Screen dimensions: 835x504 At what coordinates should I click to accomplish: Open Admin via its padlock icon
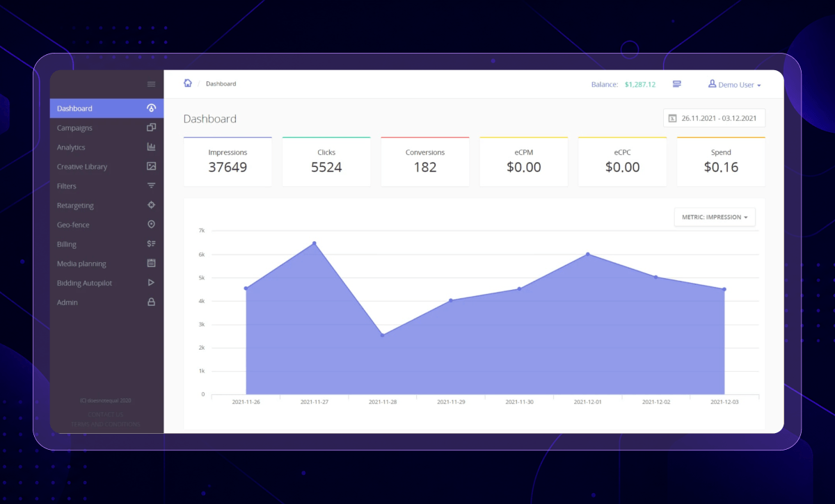[151, 302]
